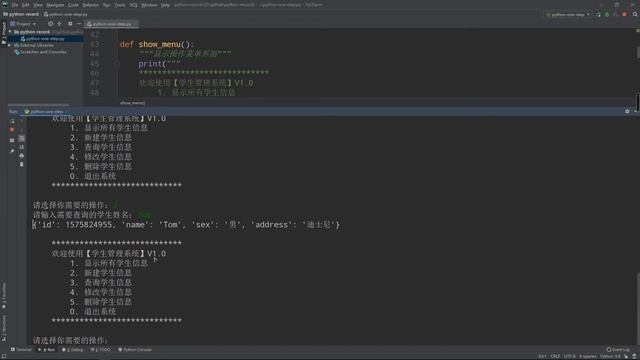Image resolution: width=640 pixels, height=360 pixels.
Task: Open the View menu
Action: [x=38, y=5]
